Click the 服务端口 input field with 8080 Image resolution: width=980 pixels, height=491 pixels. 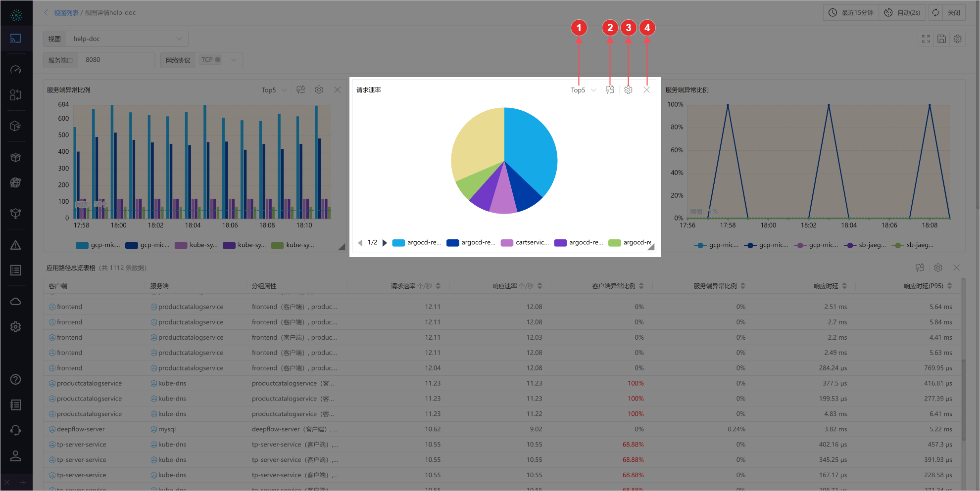[x=117, y=60]
